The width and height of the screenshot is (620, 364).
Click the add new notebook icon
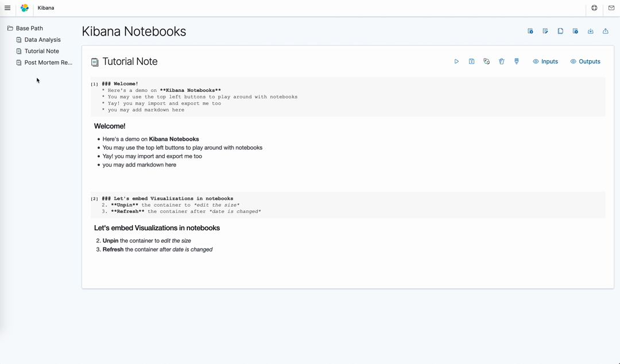pyautogui.click(x=530, y=31)
